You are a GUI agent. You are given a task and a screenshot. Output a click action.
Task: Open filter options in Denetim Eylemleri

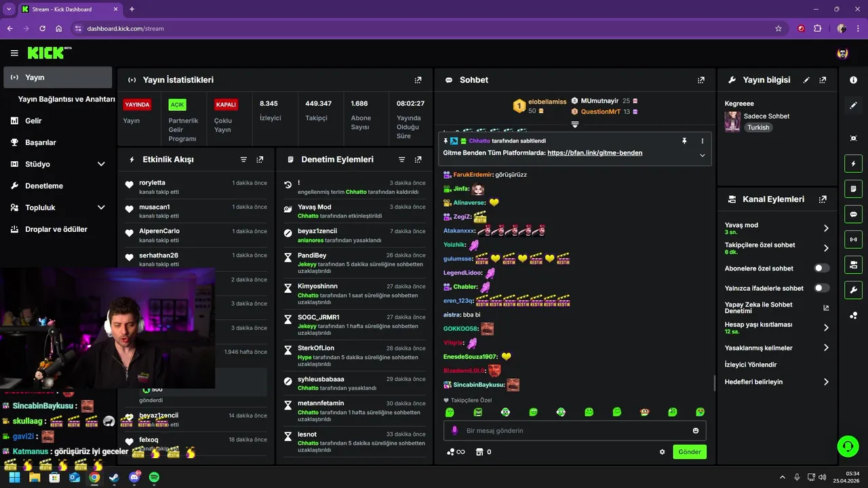click(401, 159)
